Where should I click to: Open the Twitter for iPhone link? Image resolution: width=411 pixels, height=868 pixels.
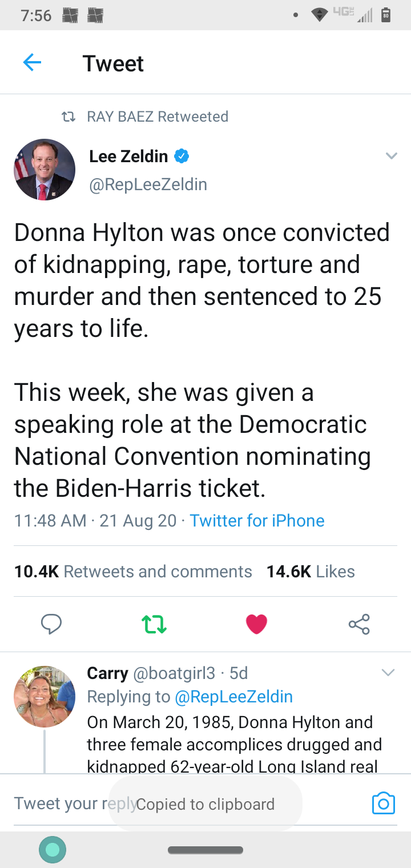(x=257, y=521)
